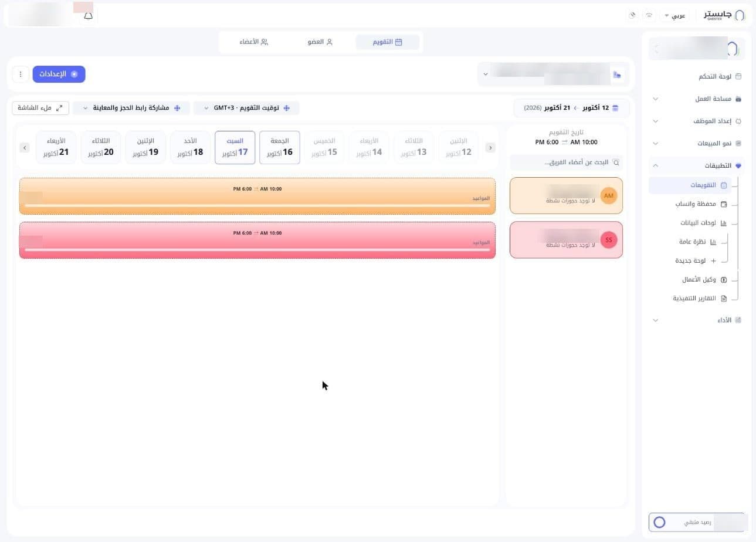Select السبت 17 أكتوبر day

tap(235, 147)
